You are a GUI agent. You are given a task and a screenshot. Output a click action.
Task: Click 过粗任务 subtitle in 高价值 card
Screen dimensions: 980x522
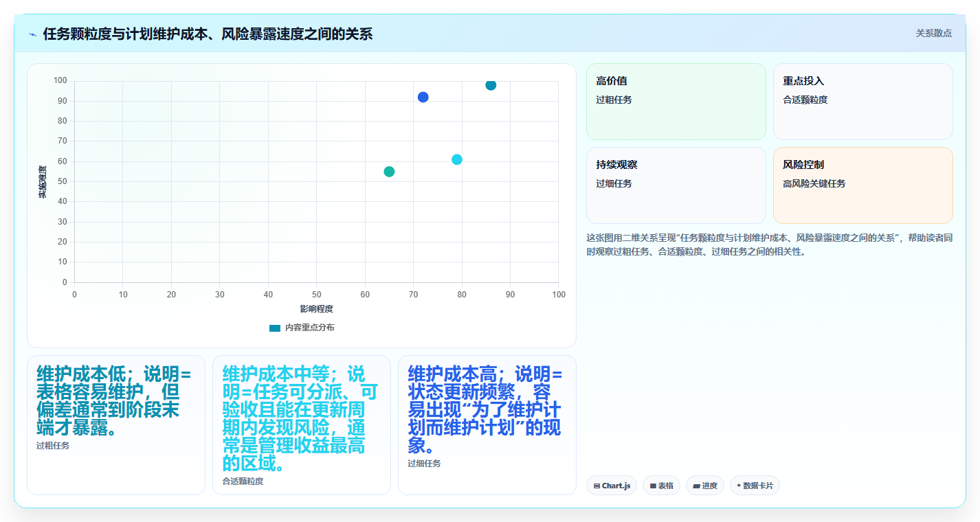[614, 100]
